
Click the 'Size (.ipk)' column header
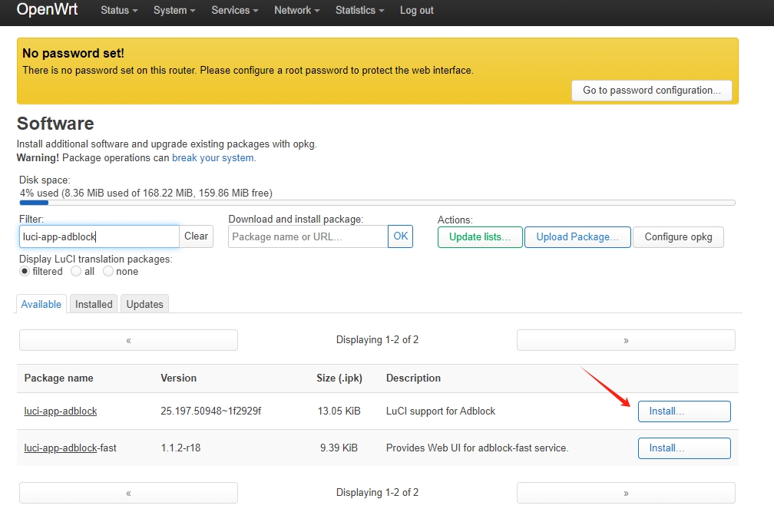pos(339,378)
